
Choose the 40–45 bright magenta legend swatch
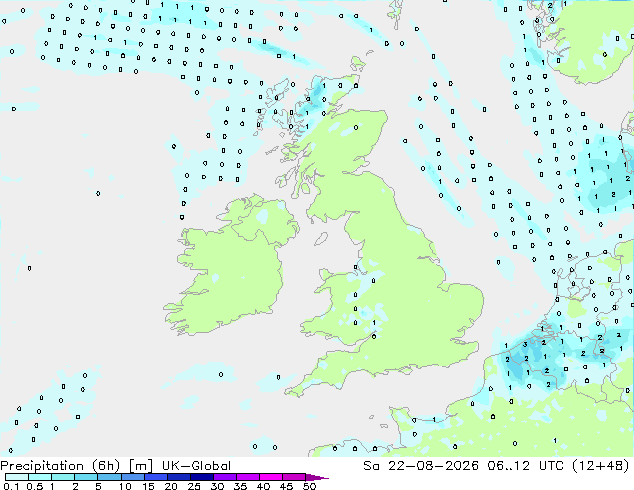coord(271,477)
